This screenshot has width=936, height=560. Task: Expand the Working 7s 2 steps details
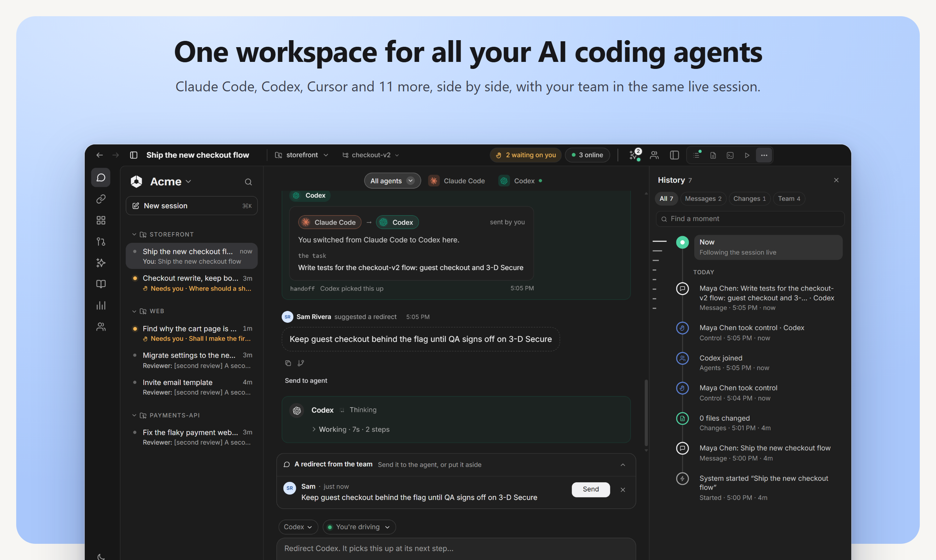pos(350,430)
